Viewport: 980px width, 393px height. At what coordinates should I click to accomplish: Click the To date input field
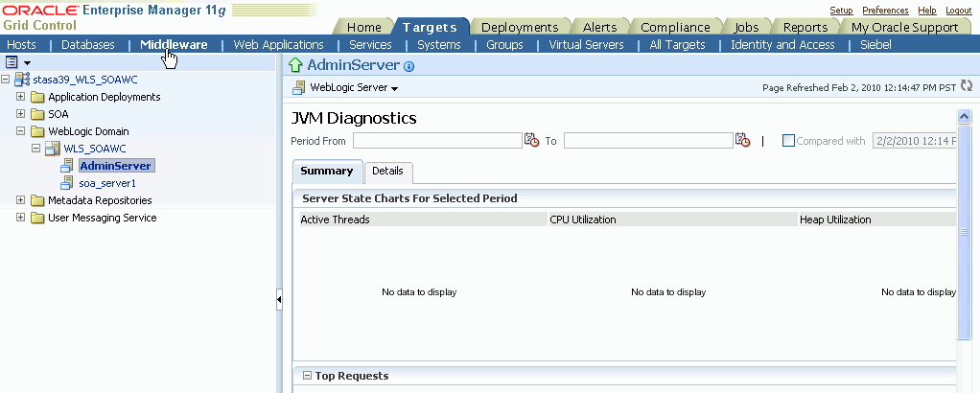pyautogui.click(x=648, y=141)
